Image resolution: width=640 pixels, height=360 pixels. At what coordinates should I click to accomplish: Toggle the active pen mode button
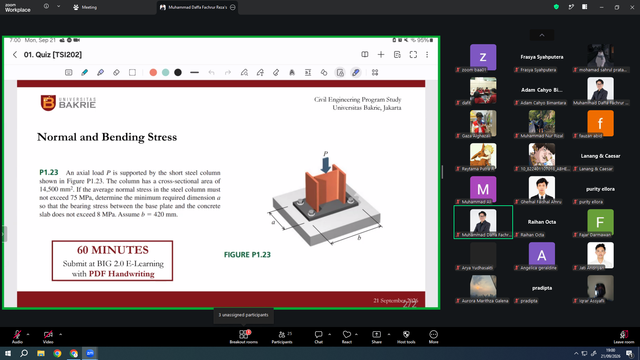click(x=356, y=73)
